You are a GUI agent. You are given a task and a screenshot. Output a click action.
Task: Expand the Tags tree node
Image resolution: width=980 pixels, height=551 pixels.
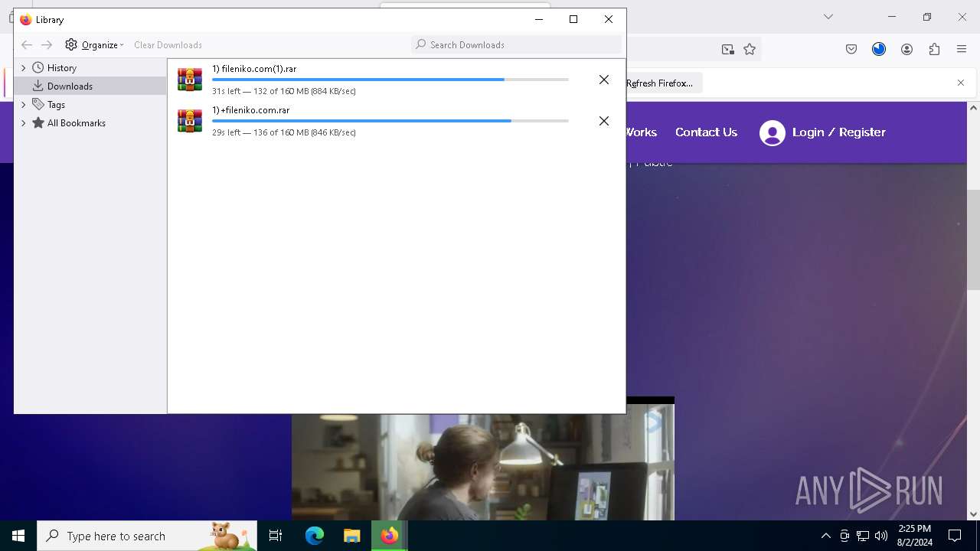click(x=23, y=105)
